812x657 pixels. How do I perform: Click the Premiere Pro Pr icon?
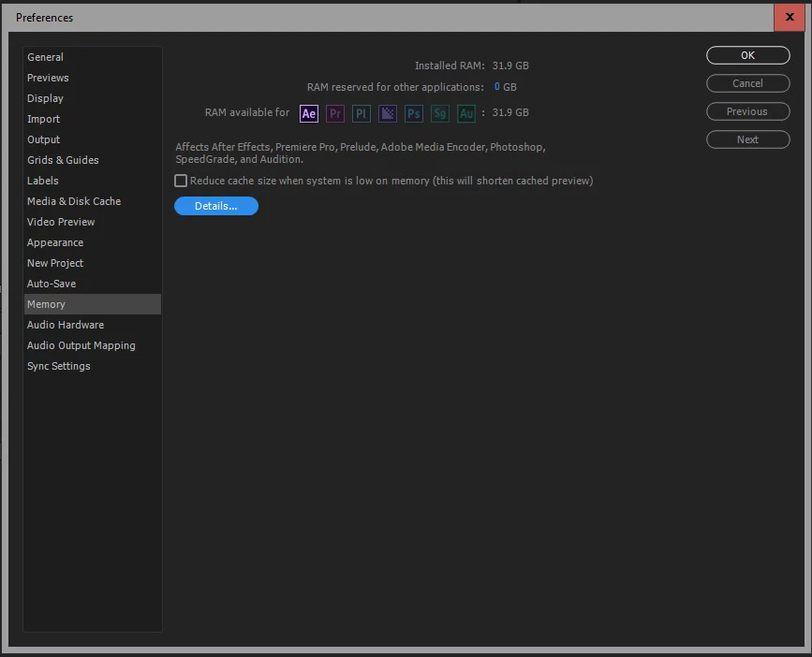point(335,113)
